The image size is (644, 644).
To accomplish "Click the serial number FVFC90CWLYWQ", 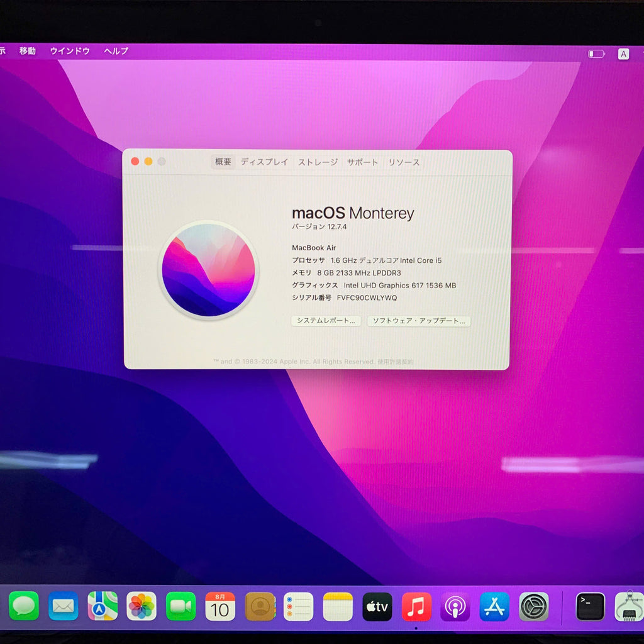I will click(x=367, y=297).
